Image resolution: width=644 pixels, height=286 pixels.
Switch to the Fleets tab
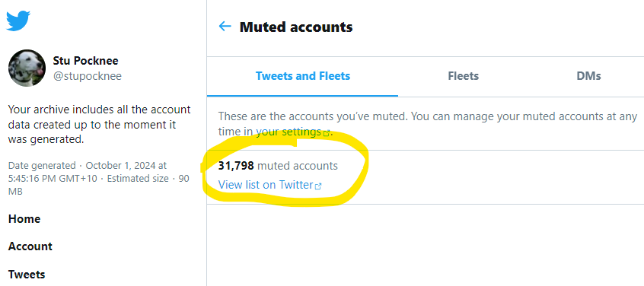click(x=464, y=76)
